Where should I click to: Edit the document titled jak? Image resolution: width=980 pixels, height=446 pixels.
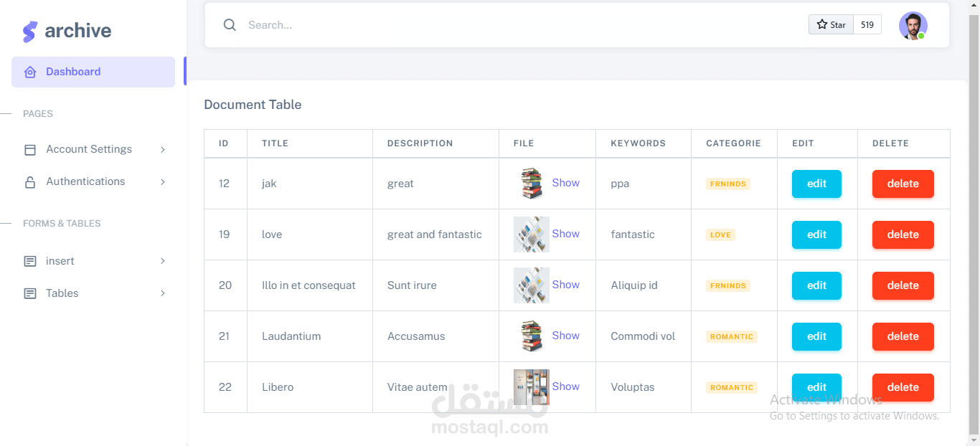[x=816, y=184]
